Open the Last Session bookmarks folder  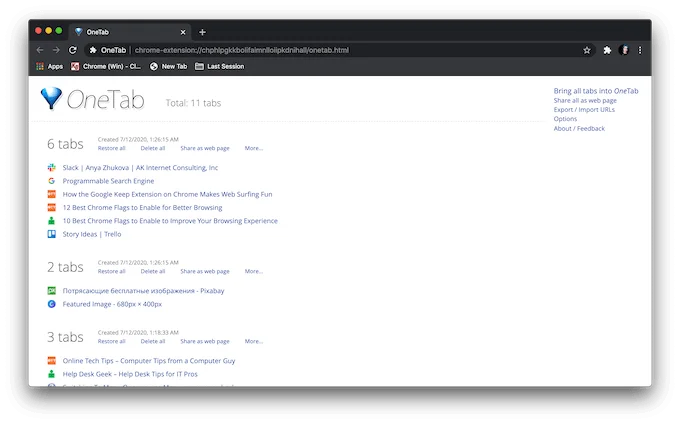219,66
